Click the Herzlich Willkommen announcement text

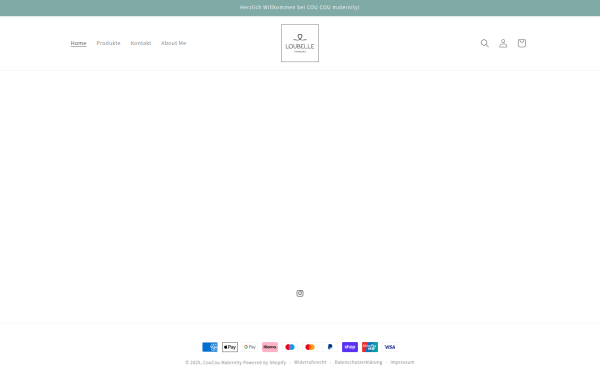tap(300, 7)
